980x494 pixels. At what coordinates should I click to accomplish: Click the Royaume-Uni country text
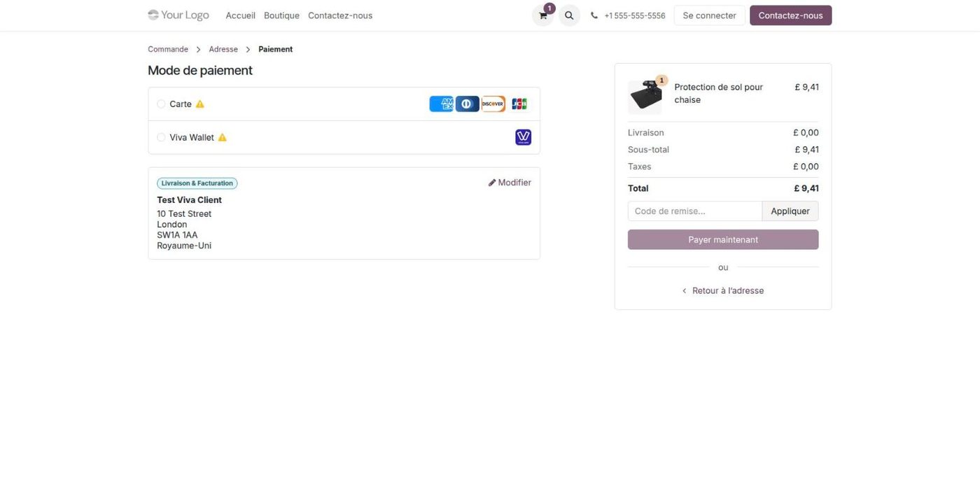(184, 246)
